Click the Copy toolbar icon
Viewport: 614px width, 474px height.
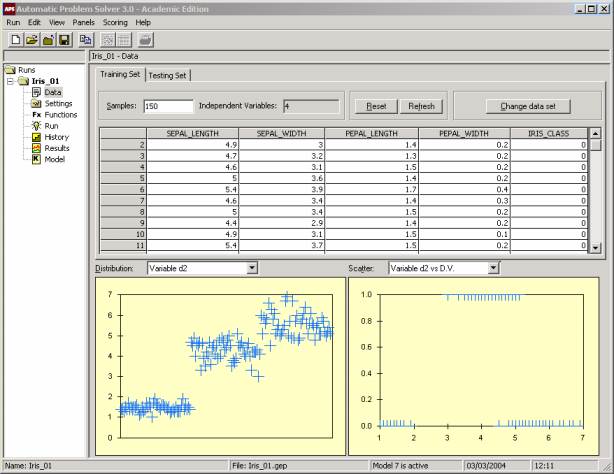(x=86, y=40)
